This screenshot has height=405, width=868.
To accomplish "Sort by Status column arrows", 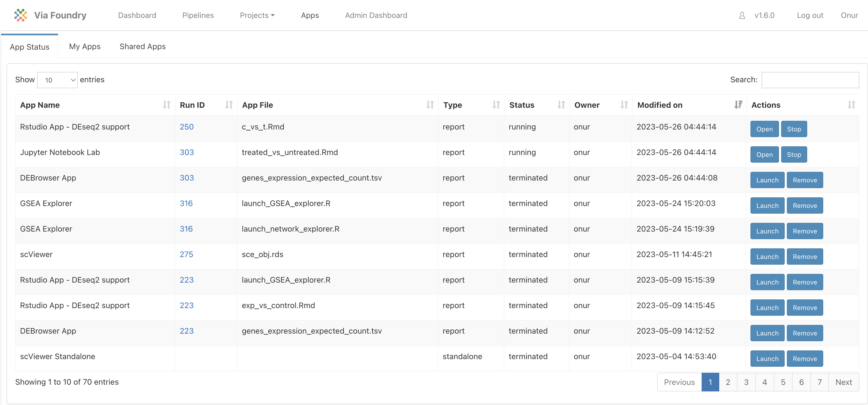I will click(x=561, y=105).
